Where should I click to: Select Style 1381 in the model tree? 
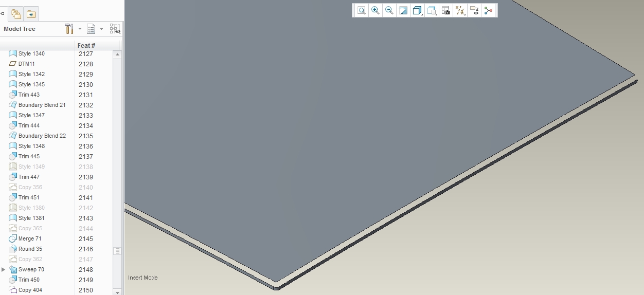click(31, 218)
